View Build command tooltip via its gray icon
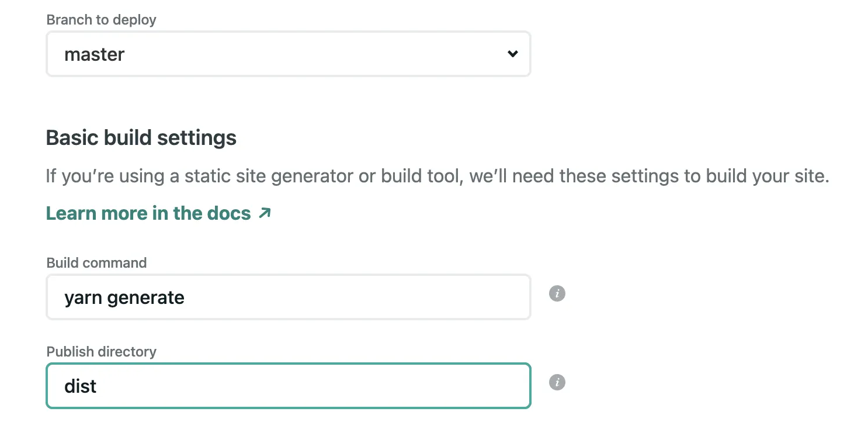Image resolution: width=868 pixels, height=436 pixels. point(557,293)
